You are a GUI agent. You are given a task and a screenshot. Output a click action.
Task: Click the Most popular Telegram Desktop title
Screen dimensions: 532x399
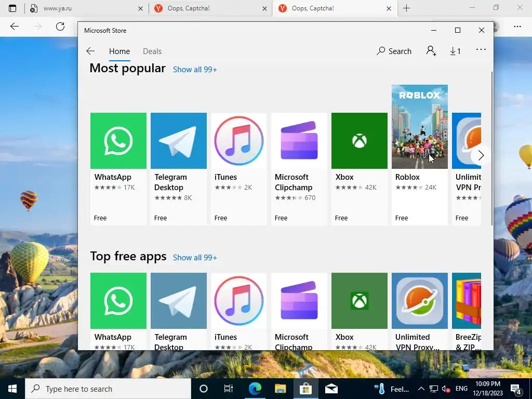[x=170, y=182]
